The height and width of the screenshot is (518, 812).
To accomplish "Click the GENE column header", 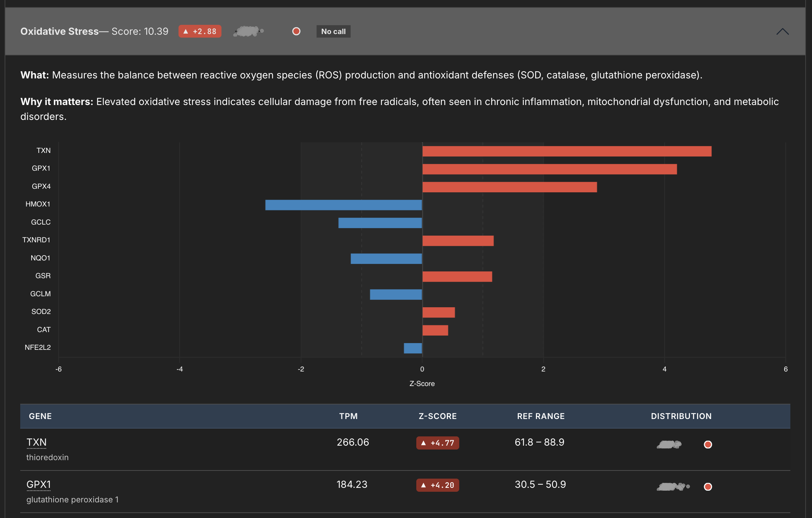I will 40,416.
